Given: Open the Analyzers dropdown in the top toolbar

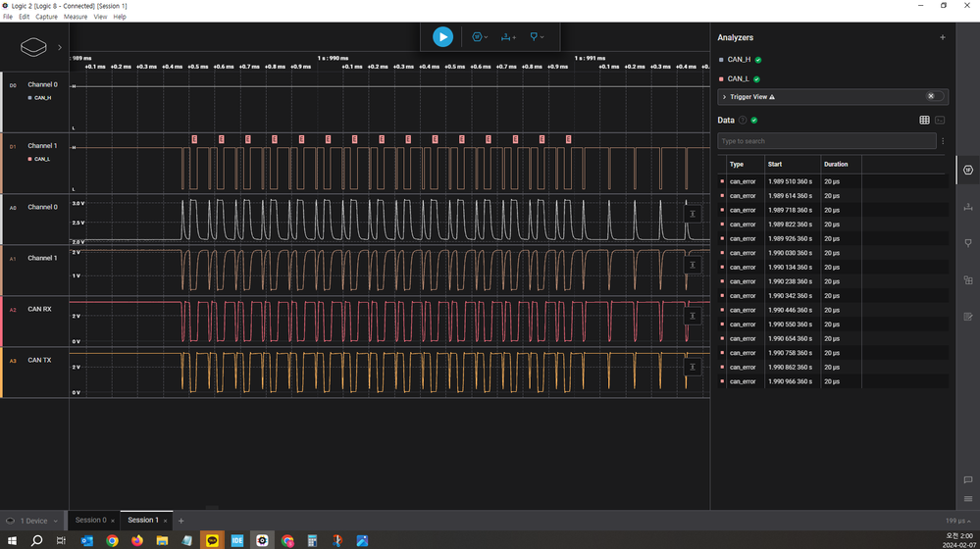Looking at the screenshot, I should click(480, 37).
